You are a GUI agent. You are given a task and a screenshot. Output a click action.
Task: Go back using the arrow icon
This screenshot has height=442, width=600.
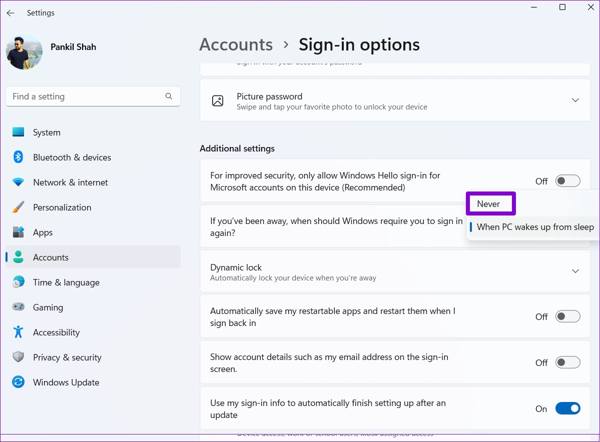[x=10, y=13]
